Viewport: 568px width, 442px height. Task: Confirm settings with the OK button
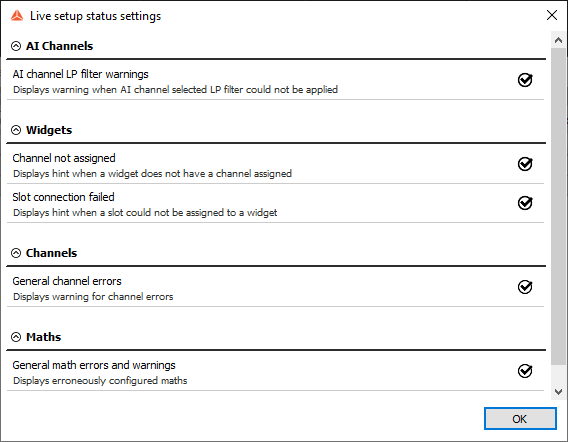point(520,419)
